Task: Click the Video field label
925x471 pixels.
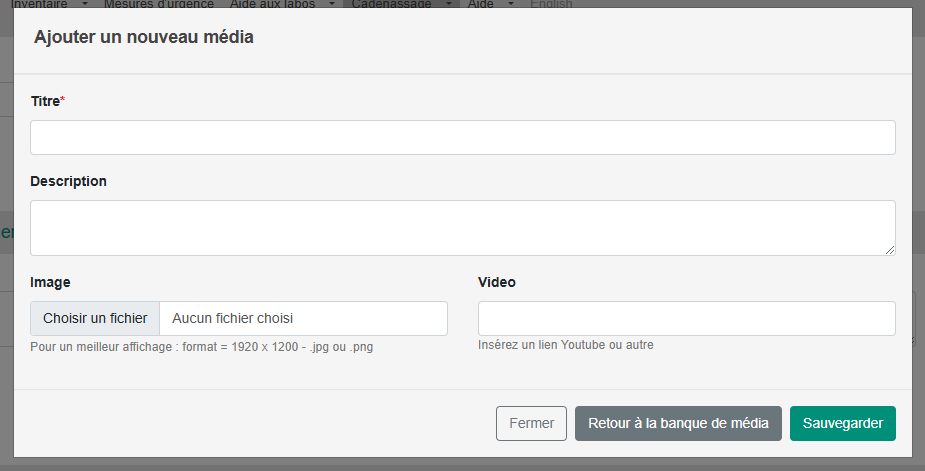Action: click(497, 282)
